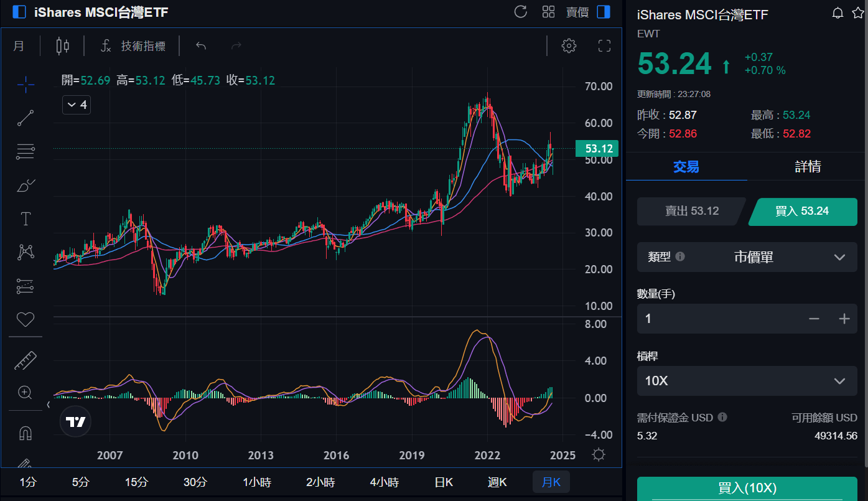The width and height of the screenshot is (868, 501).
Task: Enter fullscreen chart mode
Action: pyautogui.click(x=604, y=45)
